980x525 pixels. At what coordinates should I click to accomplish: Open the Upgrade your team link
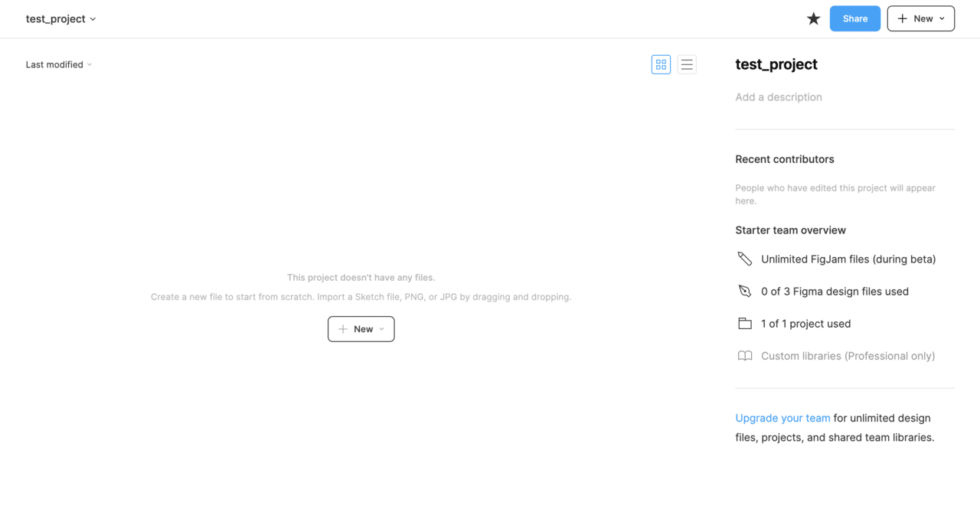(x=782, y=418)
